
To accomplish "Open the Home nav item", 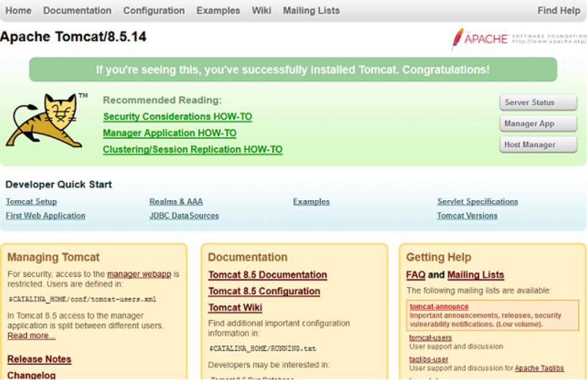I will point(18,10).
